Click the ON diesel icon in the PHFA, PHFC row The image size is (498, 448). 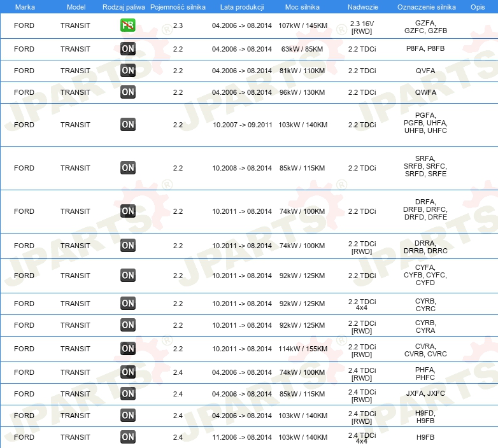pos(128,372)
